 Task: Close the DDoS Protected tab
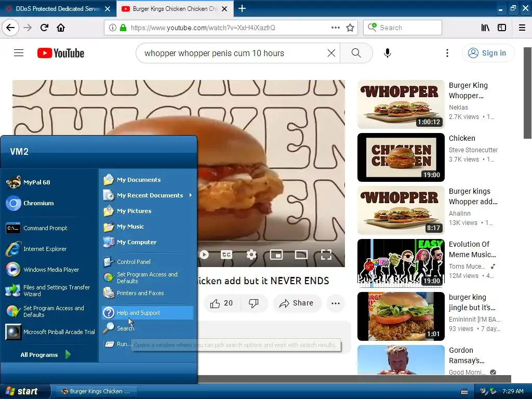pos(108,9)
